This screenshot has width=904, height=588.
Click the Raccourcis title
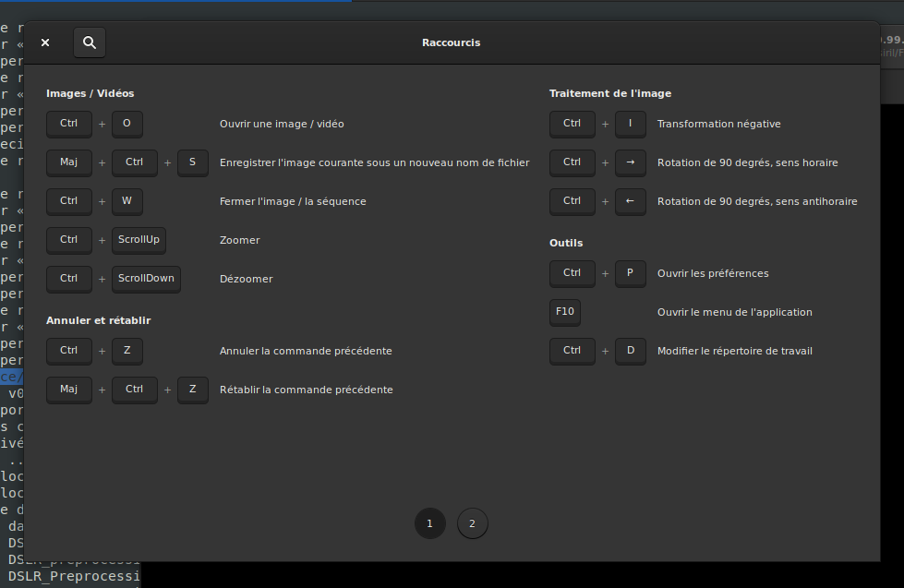(451, 42)
